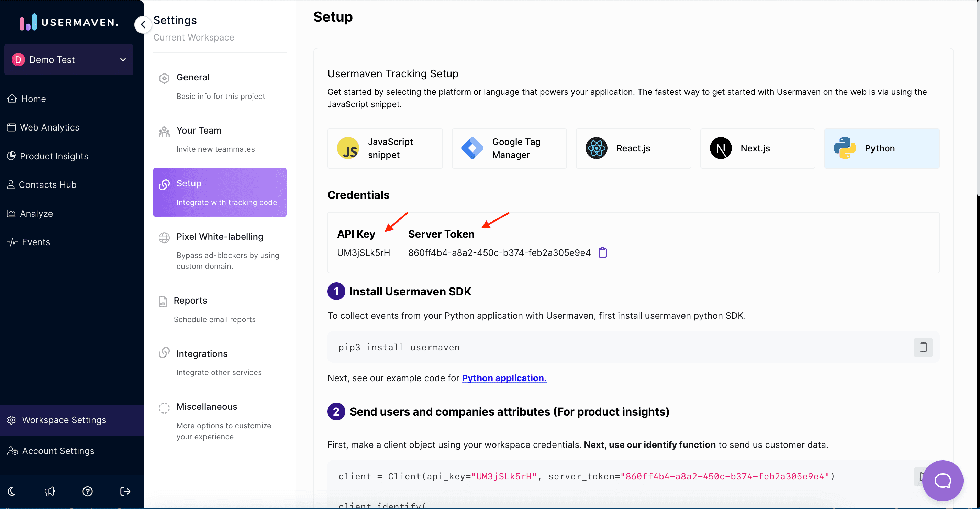
Task: Click the Events pulse icon
Action: coord(13,242)
